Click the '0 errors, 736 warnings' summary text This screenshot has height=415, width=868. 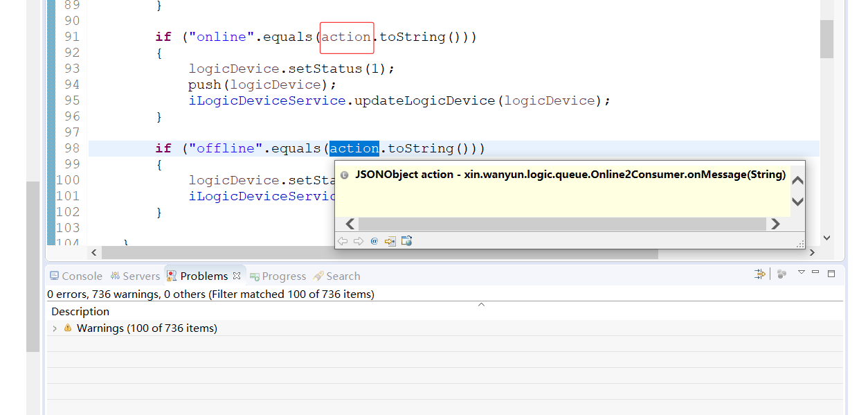click(210, 294)
